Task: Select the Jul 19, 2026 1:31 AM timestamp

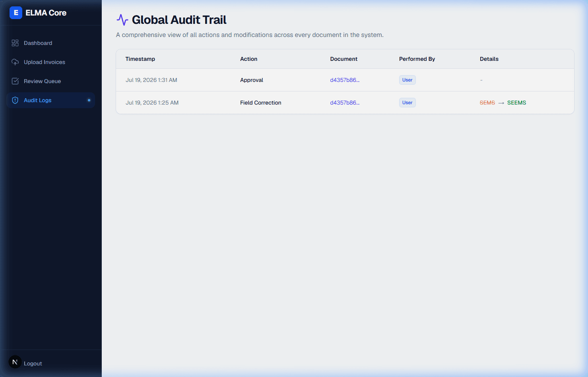Action: [151, 80]
